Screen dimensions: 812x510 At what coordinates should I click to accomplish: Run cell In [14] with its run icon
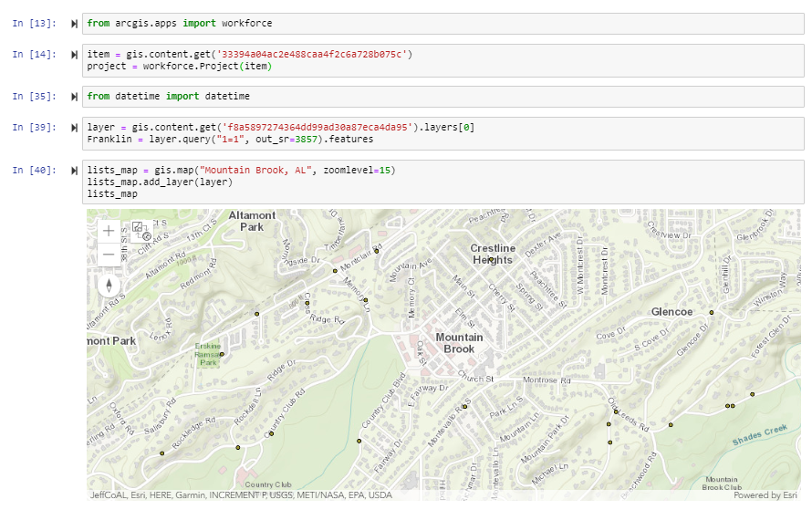(x=74, y=55)
